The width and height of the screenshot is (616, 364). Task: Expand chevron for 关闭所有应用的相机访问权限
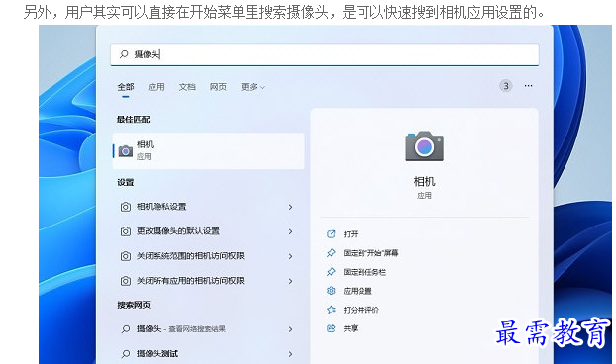click(290, 281)
